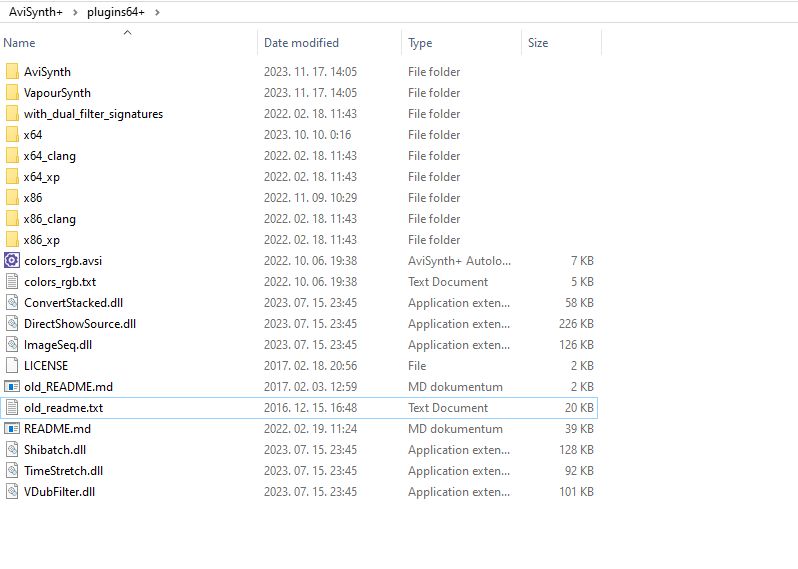Select the DirectShowSource.dll file name
The width and height of the screenshot is (798, 569).
(x=80, y=324)
